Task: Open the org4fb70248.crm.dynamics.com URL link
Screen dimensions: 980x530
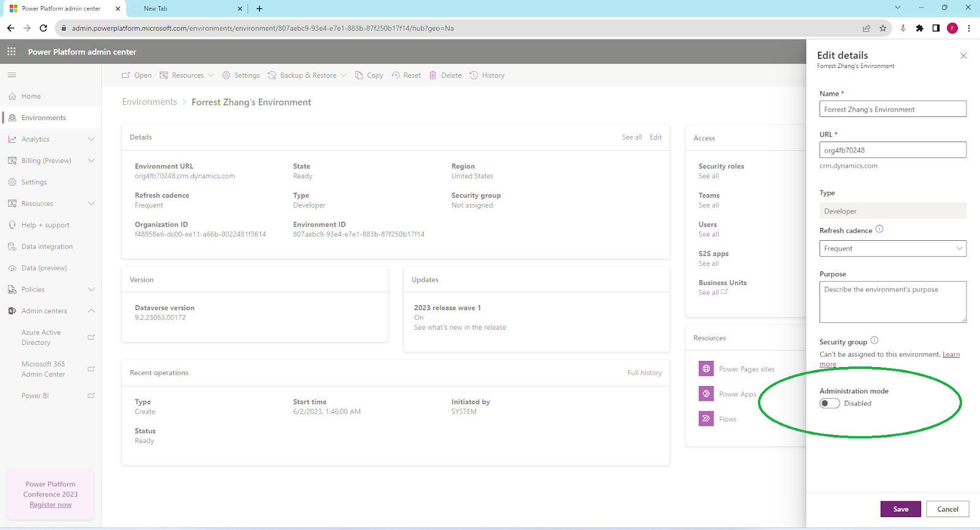Action: (x=185, y=176)
